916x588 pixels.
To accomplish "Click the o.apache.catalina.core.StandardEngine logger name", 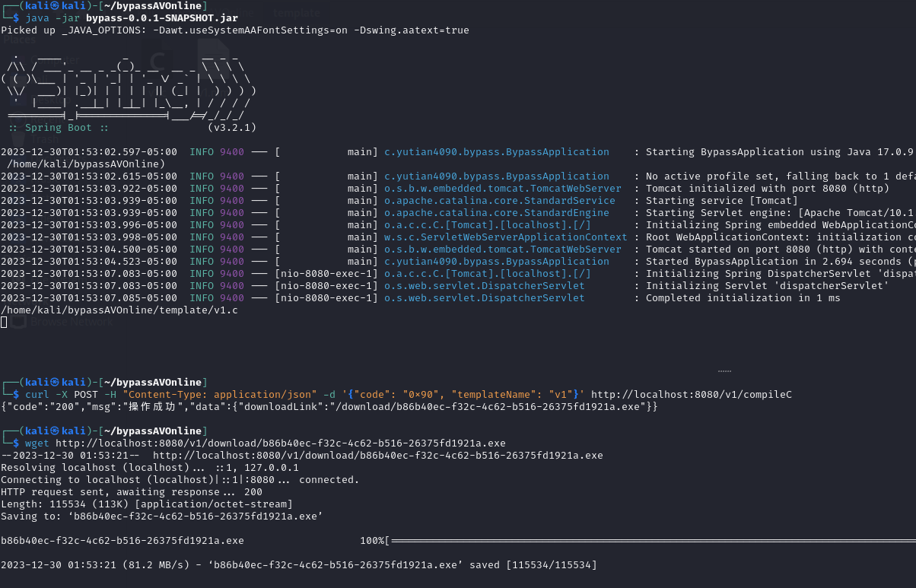I will [x=497, y=213].
